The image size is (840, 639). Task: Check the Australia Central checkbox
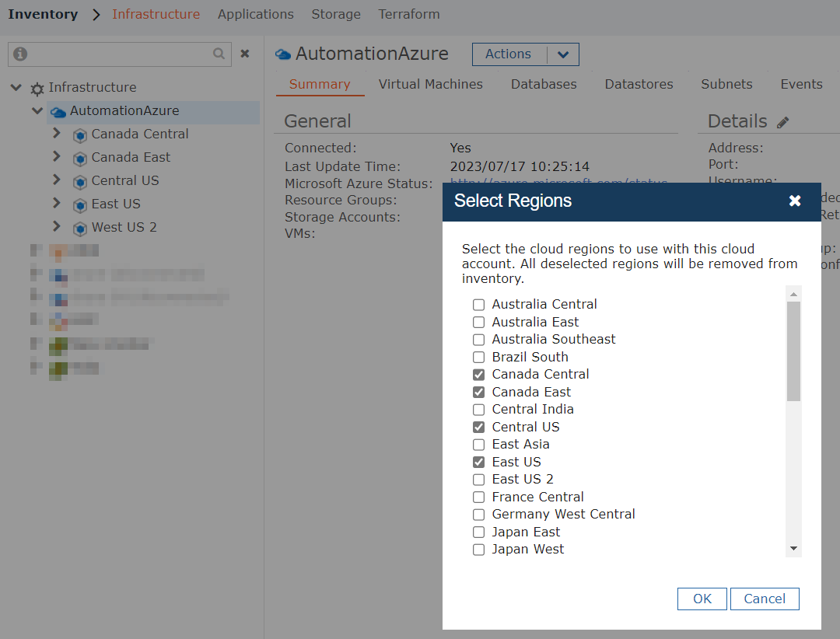click(478, 305)
